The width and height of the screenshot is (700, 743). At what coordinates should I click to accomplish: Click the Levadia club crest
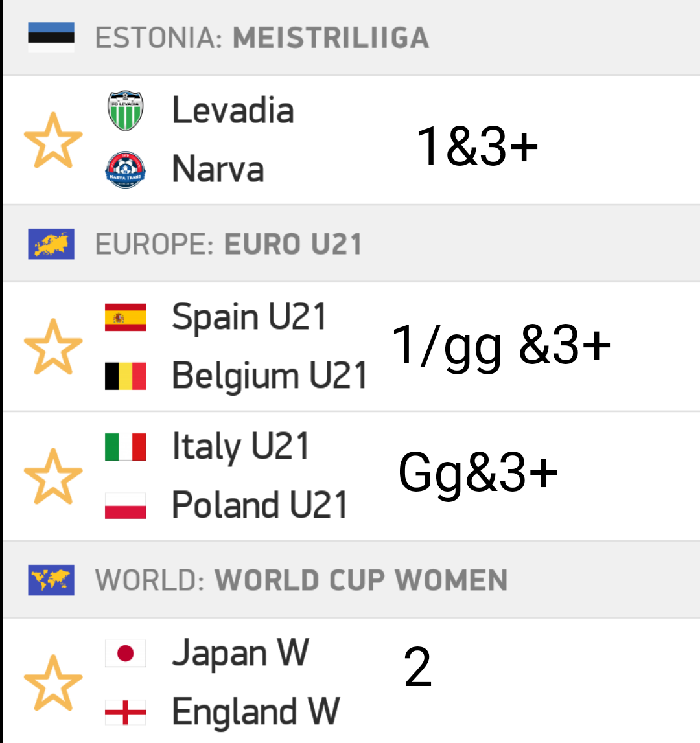pos(125,110)
